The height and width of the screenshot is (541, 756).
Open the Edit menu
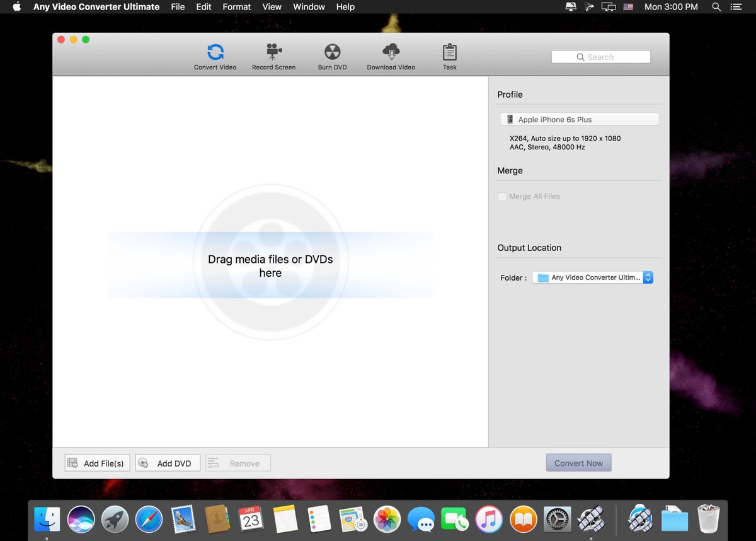(x=203, y=7)
